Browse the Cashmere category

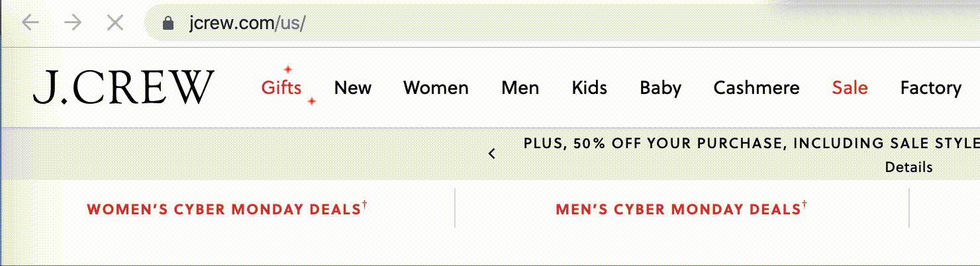(756, 87)
